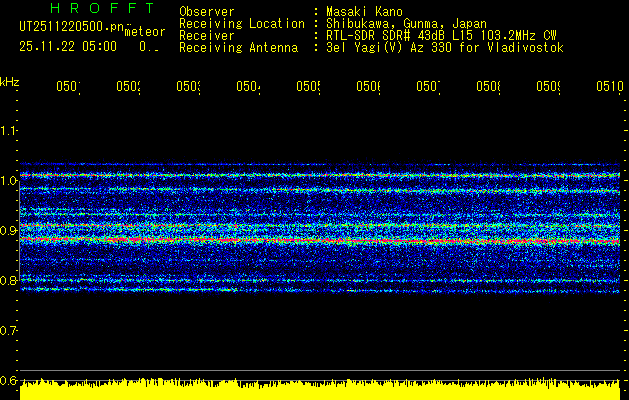Click the 0.6 kHz axis label
629x400 pixels.
tap(8, 380)
